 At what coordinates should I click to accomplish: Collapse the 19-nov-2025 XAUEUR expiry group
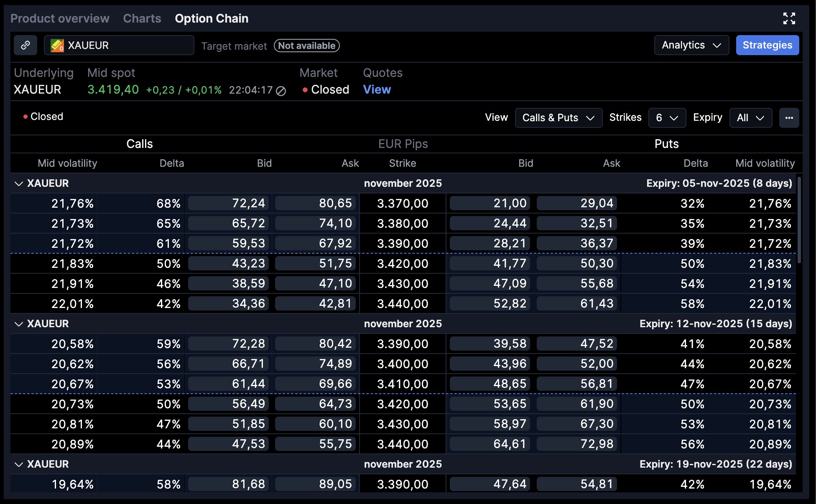pos(18,464)
